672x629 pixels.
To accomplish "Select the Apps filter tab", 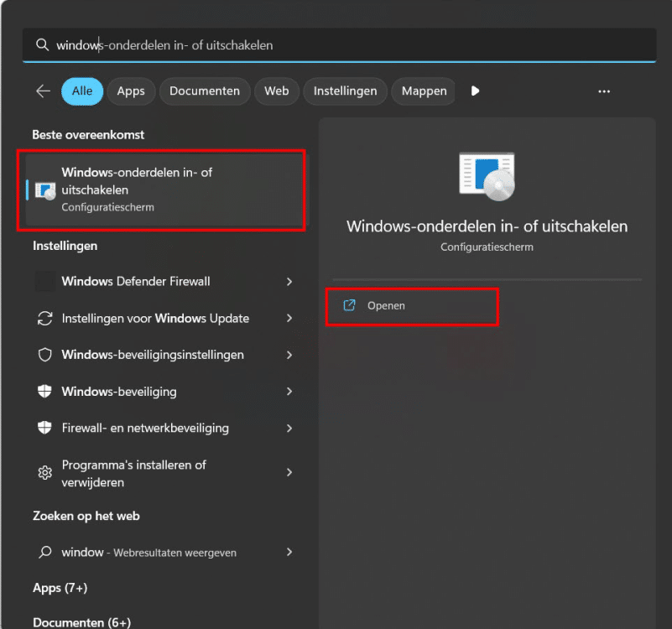I will (131, 91).
